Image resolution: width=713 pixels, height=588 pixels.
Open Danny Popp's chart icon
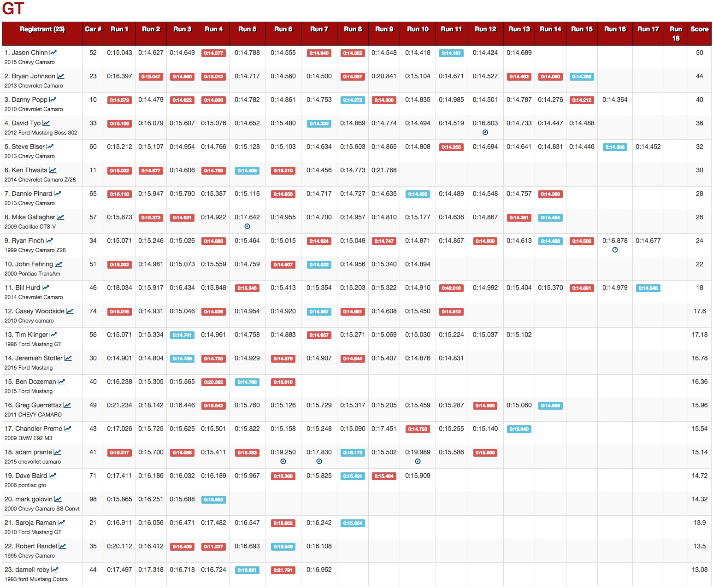pos(53,100)
